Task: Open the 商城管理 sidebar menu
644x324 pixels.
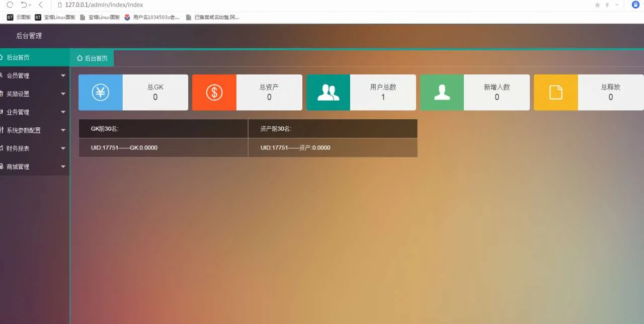Action: pos(18,167)
